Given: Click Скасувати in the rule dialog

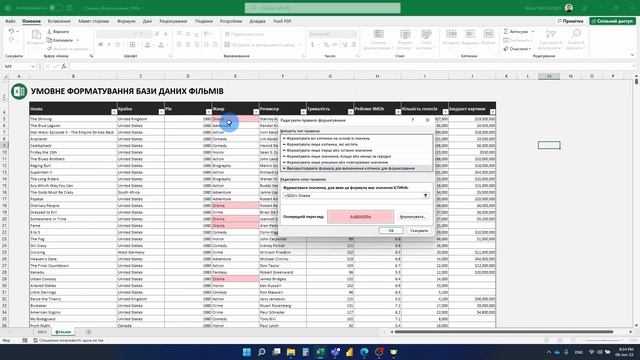Looking at the screenshot, I should (419, 230).
